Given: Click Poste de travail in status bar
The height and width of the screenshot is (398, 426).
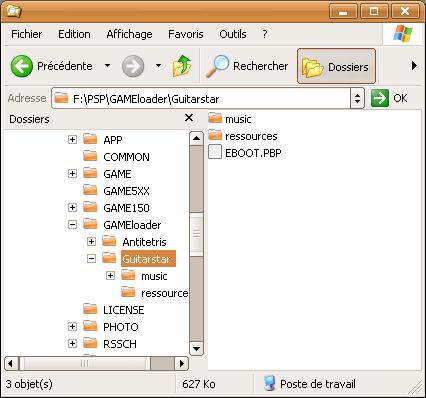Looking at the screenshot, I should (x=309, y=384).
